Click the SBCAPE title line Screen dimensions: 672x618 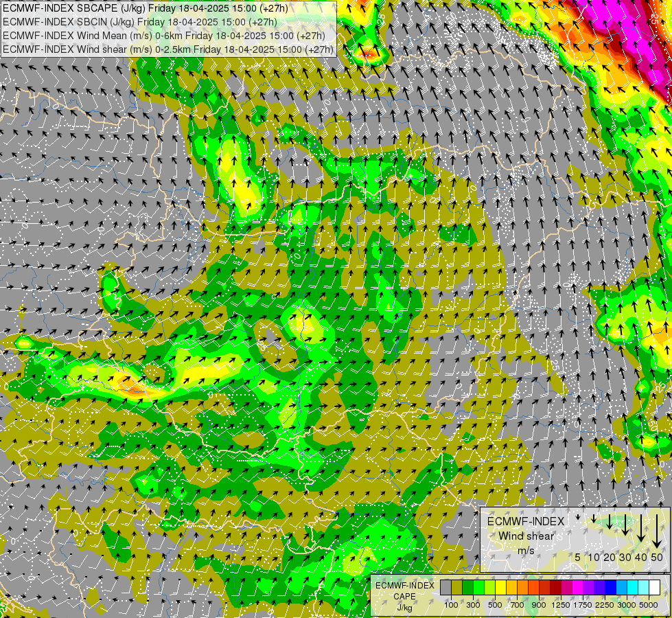(146, 8)
